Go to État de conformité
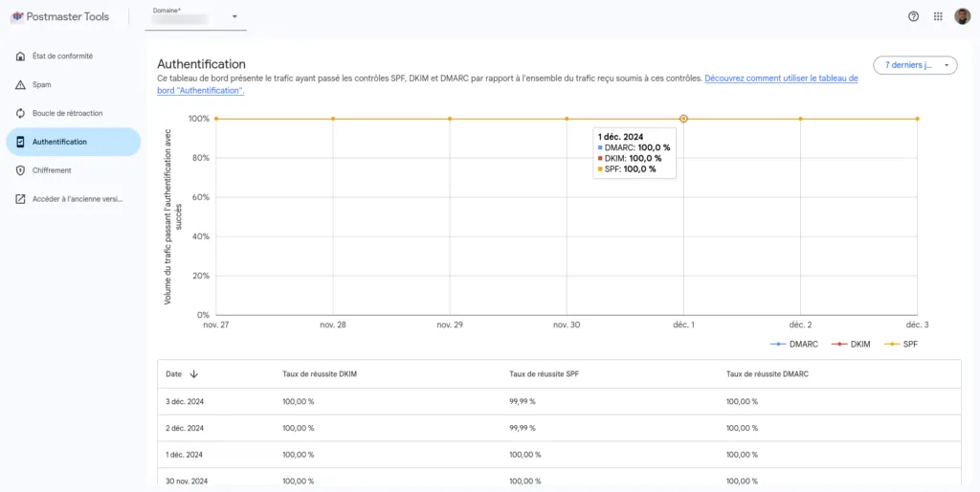This screenshot has height=492, width=980. [73, 56]
